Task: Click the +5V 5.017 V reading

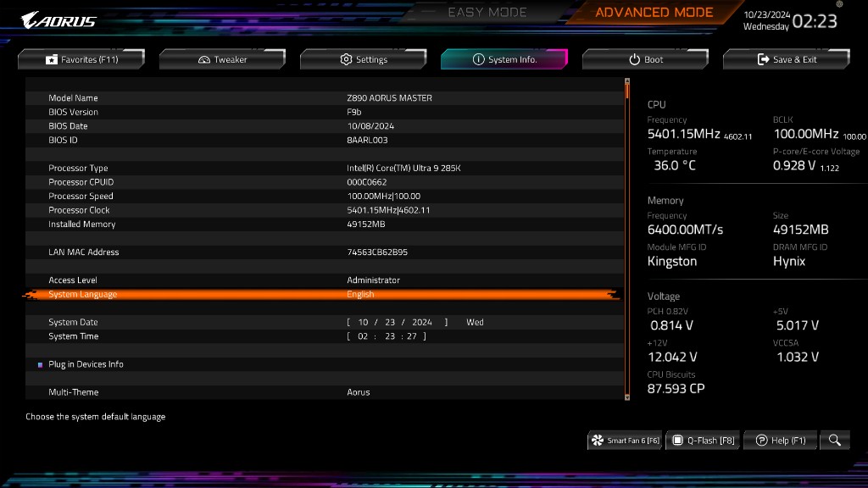Action: (797, 325)
